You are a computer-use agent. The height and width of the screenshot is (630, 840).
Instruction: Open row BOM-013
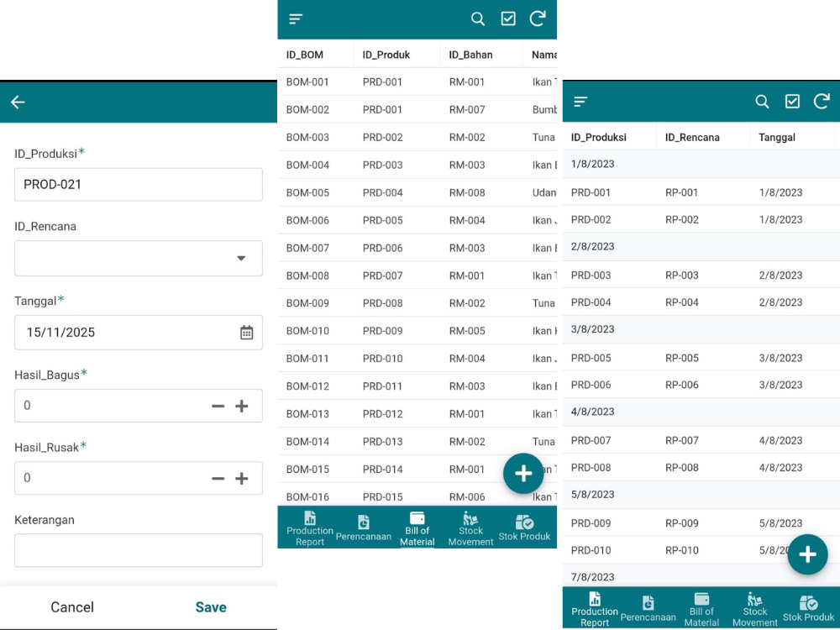[x=417, y=413]
